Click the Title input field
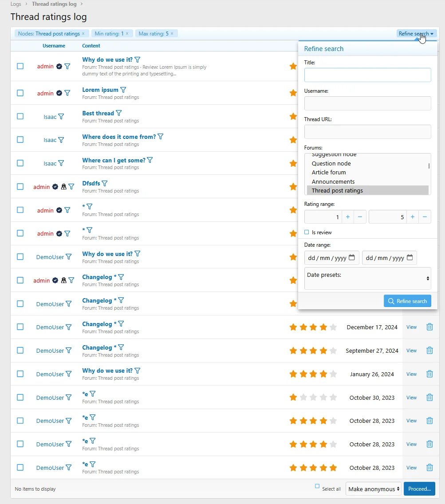Image resolution: width=445 pixels, height=504 pixels. (367, 75)
